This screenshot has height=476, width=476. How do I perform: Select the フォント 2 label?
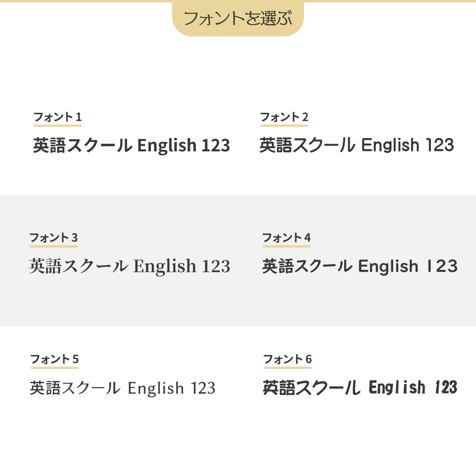[x=284, y=117]
